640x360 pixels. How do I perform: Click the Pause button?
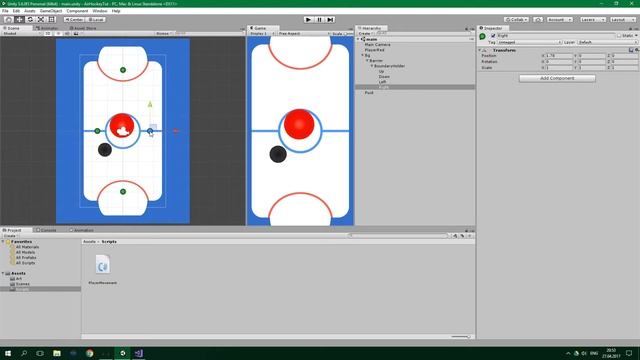click(x=320, y=20)
